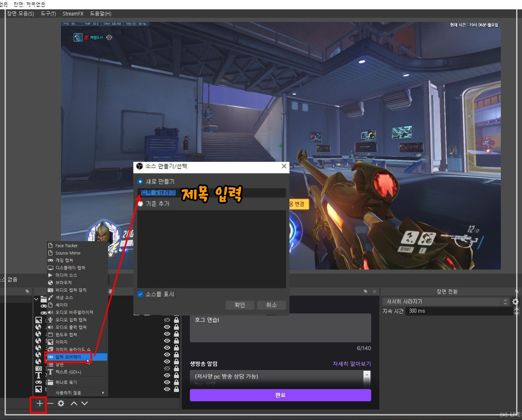Open the 도구(T) menu
522x420 pixels.
tap(48, 13)
